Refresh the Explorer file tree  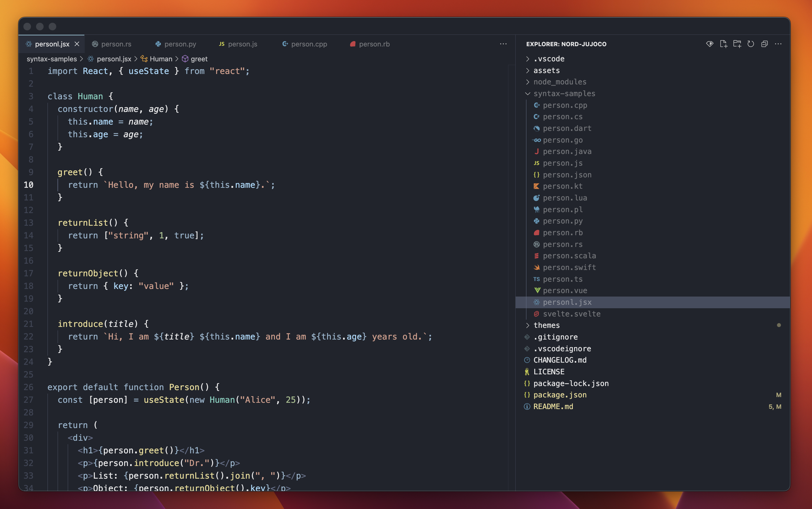click(750, 44)
